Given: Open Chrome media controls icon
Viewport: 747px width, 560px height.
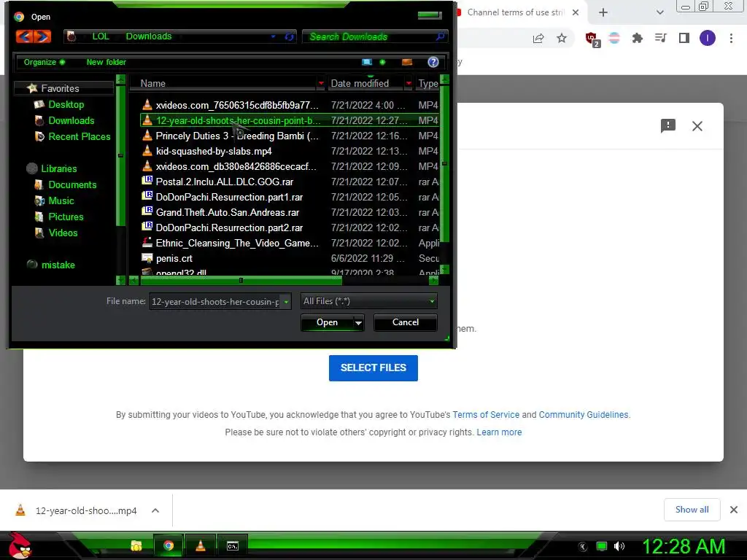Looking at the screenshot, I should coord(660,38).
